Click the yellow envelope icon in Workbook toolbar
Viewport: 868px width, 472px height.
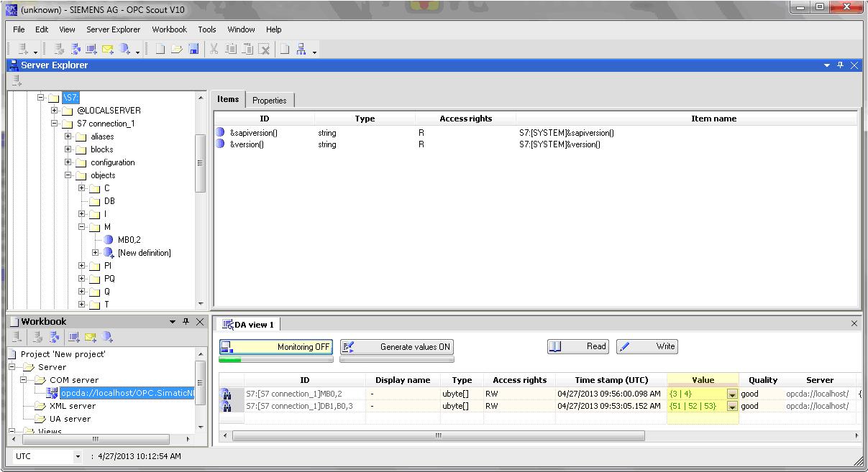click(91, 337)
